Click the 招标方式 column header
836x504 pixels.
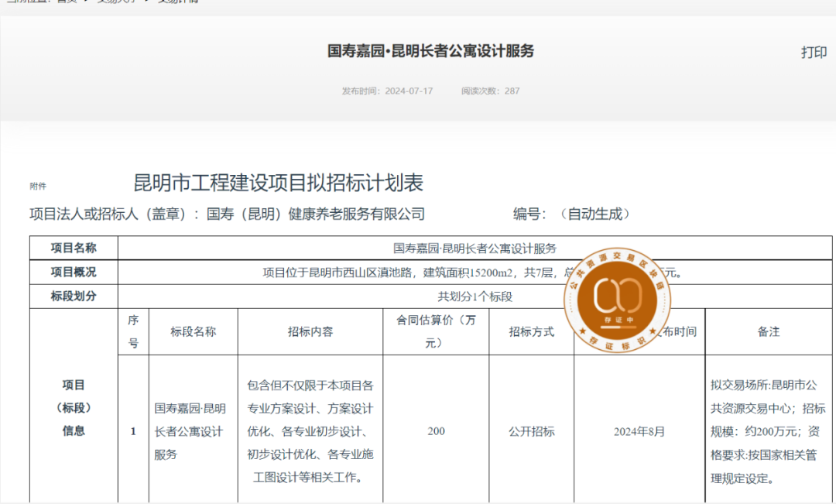pos(531,331)
